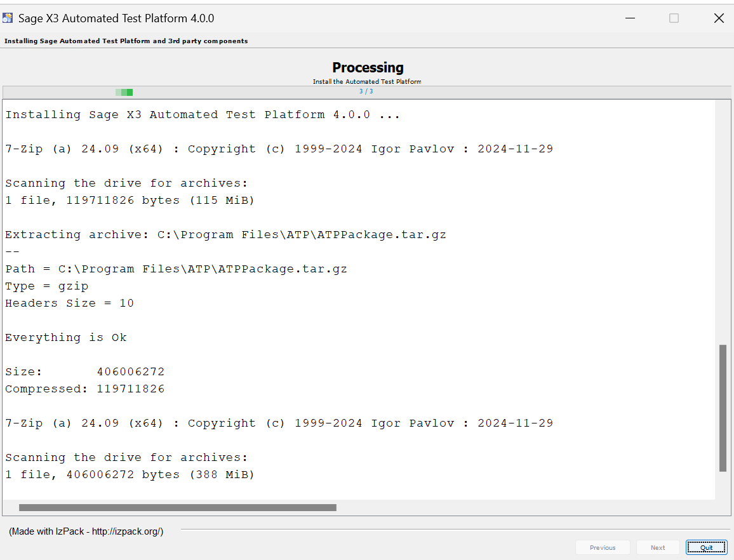This screenshot has width=734, height=560.
Task: Click log line 'Extracting archive: C:\Program Files\ATP\ATPPackage.tar.gz'
Action: pyautogui.click(x=225, y=234)
